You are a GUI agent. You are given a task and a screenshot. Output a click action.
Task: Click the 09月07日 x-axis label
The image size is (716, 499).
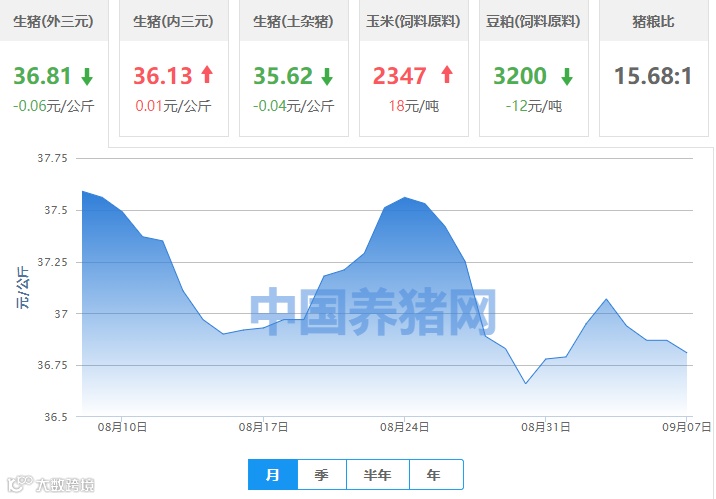coord(687,427)
